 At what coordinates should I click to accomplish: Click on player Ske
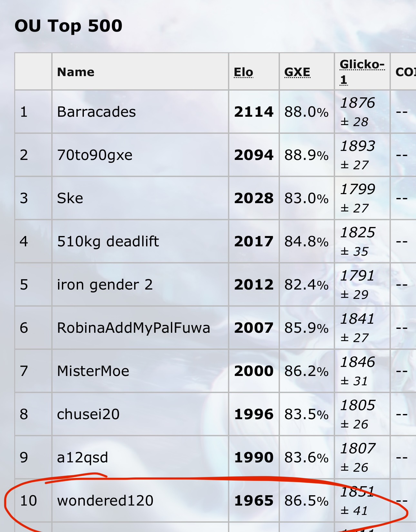click(x=70, y=198)
